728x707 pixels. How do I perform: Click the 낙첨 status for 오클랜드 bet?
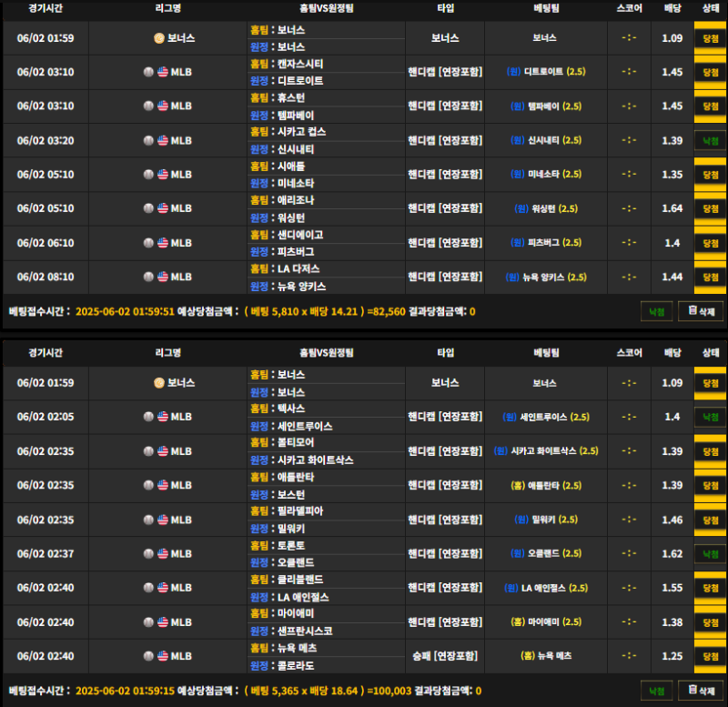point(711,554)
